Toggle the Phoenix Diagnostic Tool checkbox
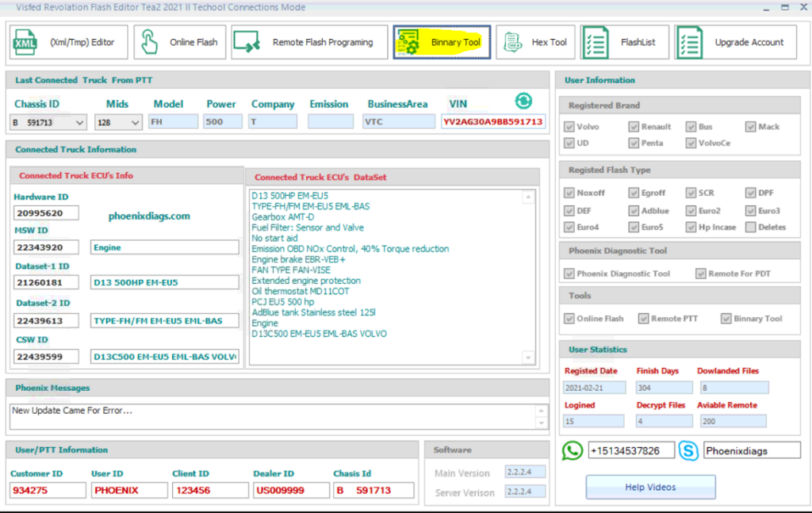This screenshot has width=812, height=513. tap(569, 274)
